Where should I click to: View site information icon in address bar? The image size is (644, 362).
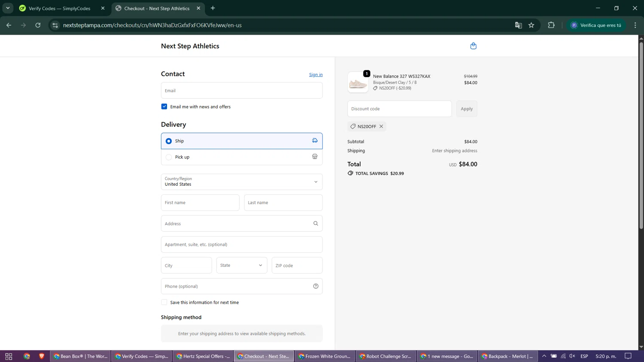pyautogui.click(x=55, y=25)
